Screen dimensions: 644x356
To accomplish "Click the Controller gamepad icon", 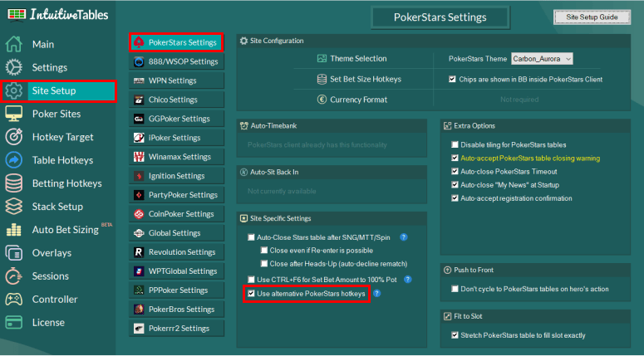I will [x=14, y=299].
